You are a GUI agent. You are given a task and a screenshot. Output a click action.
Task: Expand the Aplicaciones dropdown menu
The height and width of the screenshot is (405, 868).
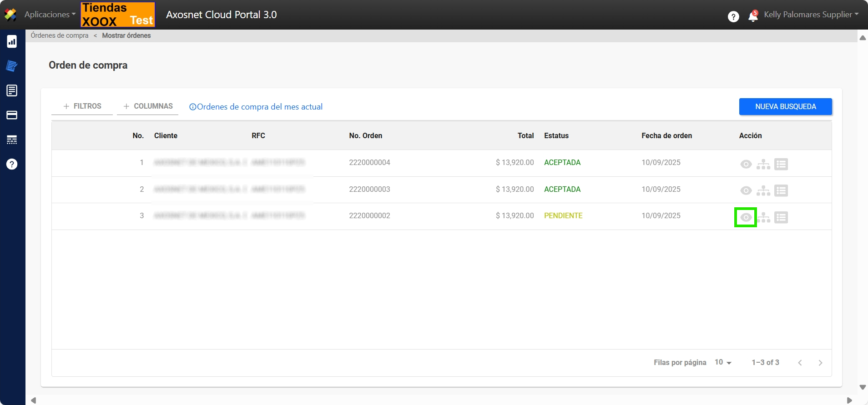(50, 15)
